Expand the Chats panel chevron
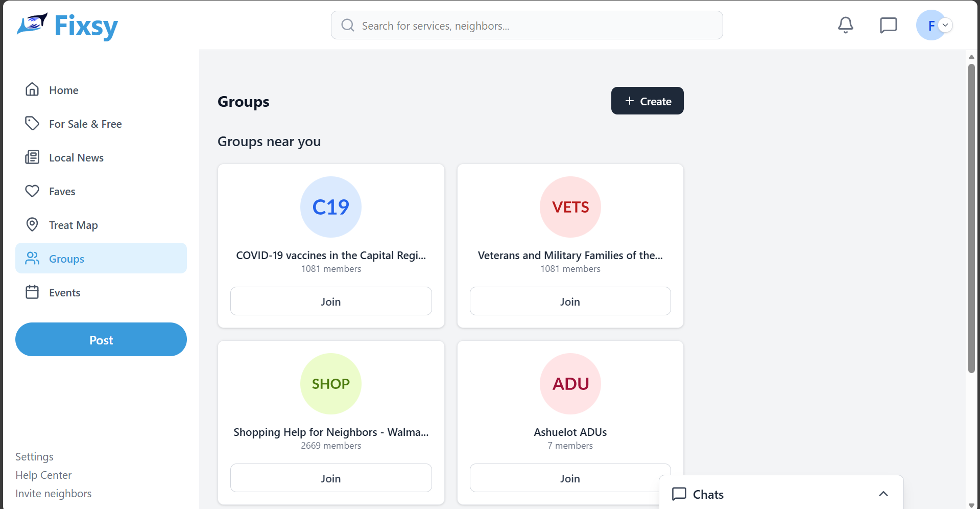Screen dimensions: 980x509 883,494
